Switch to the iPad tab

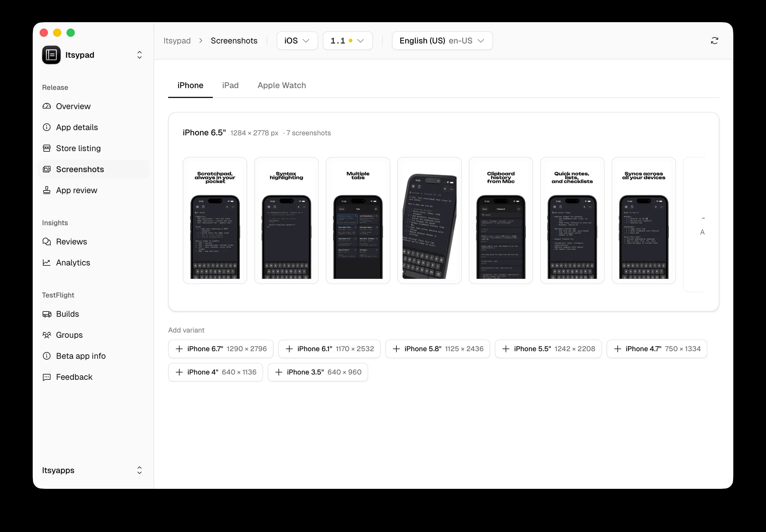(230, 85)
